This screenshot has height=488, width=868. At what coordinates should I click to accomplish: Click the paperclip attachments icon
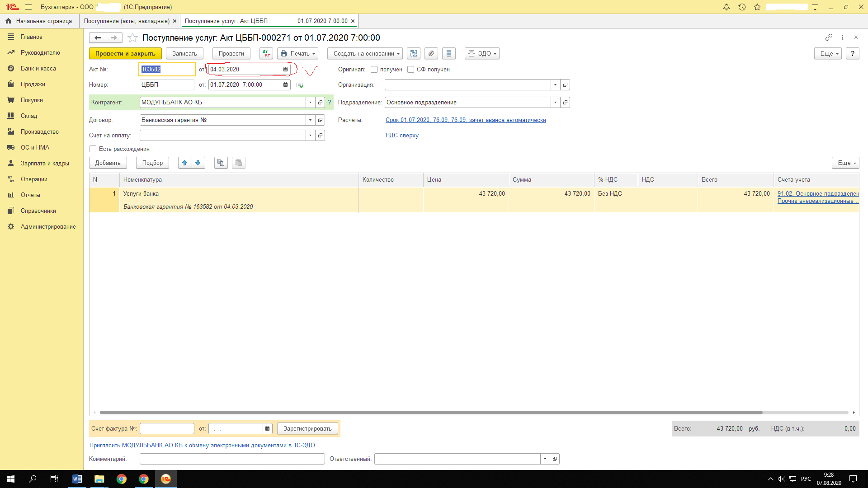point(431,53)
